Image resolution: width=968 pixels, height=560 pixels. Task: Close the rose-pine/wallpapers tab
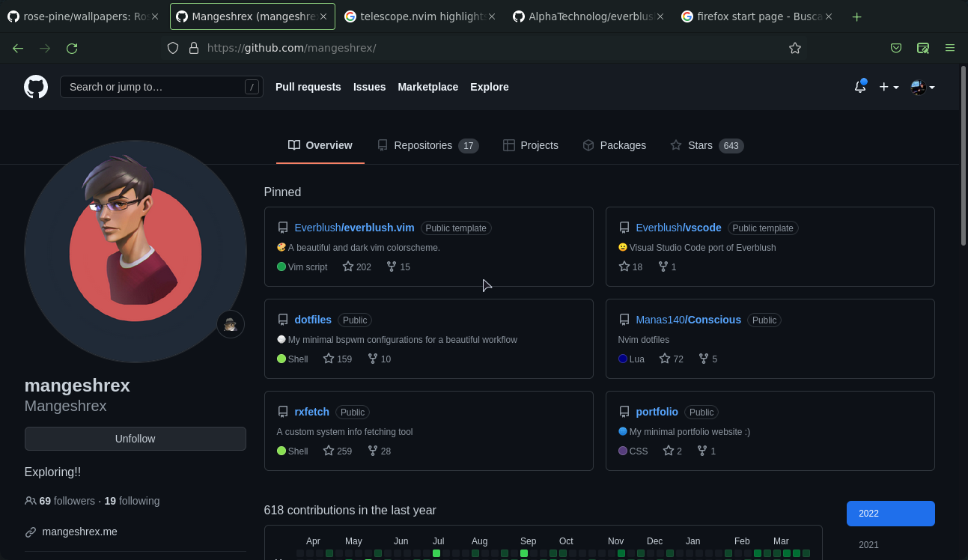pos(155,16)
